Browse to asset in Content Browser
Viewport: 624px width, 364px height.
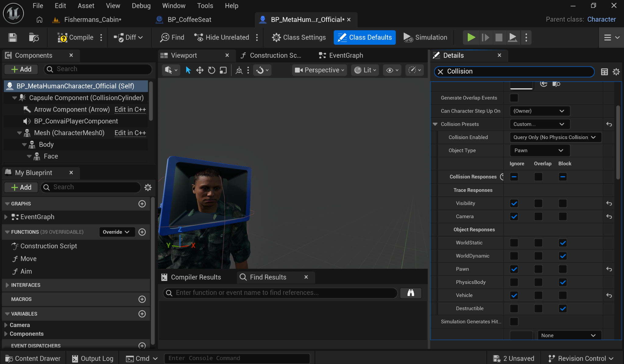[x=34, y=37]
